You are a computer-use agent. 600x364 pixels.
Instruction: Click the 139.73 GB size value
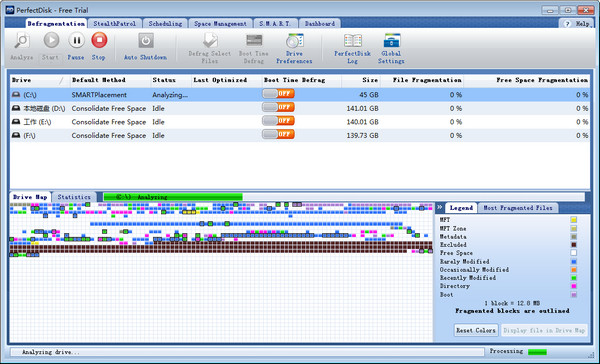pos(362,135)
